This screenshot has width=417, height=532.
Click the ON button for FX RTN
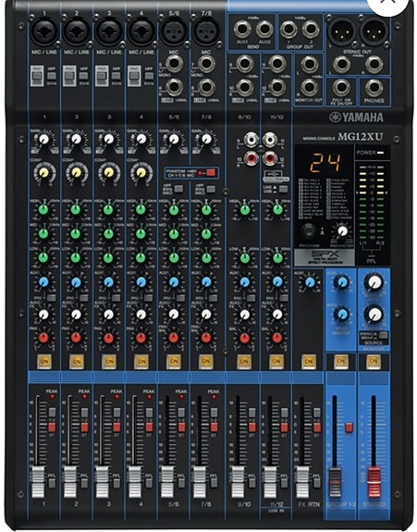(x=309, y=362)
